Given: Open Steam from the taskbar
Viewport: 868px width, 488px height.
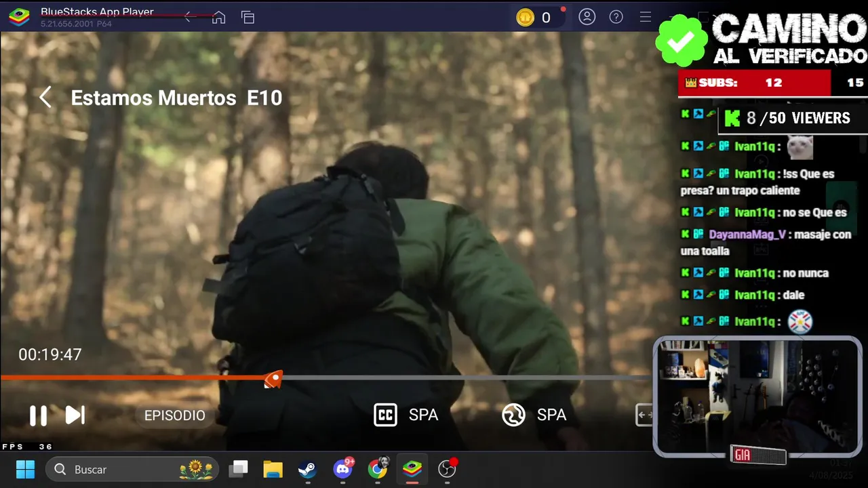Looking at the screenshot, I should point(307,469).
